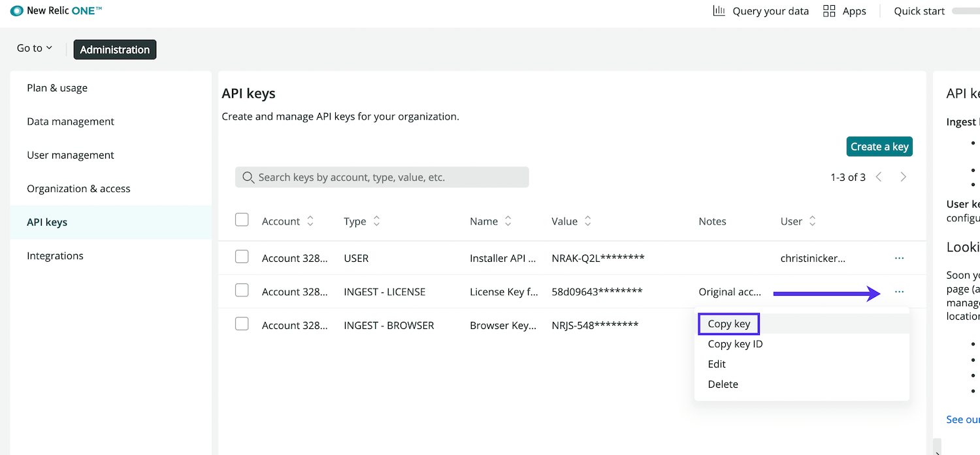Choose Copy key from menu
The width and height of the screenshot is (980, 455).
click(729, 324)
